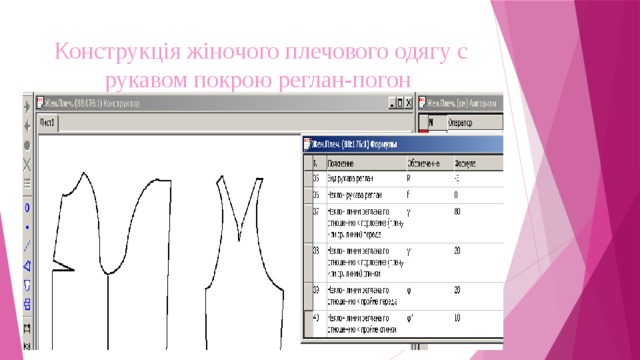
Task: Click the № column header in Формулы
Action: 319,163
